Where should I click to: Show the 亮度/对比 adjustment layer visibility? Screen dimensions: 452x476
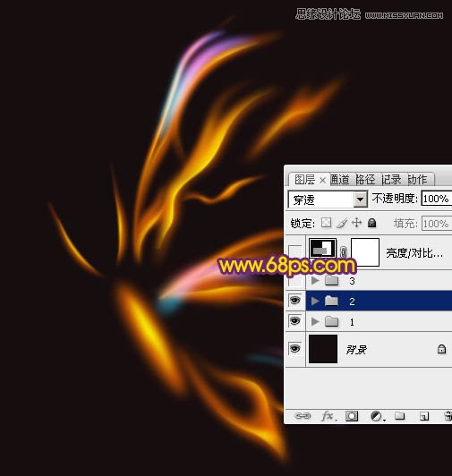pyautogui.click(x=295, y=251)
